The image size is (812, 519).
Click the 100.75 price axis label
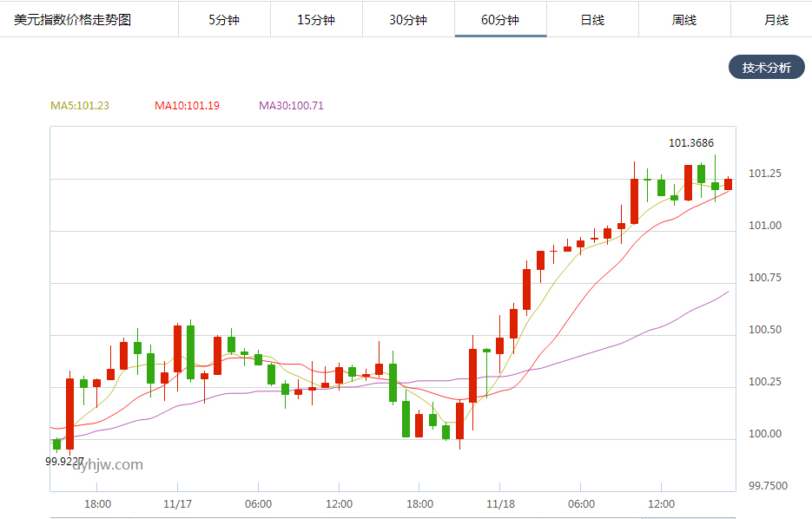765,278
